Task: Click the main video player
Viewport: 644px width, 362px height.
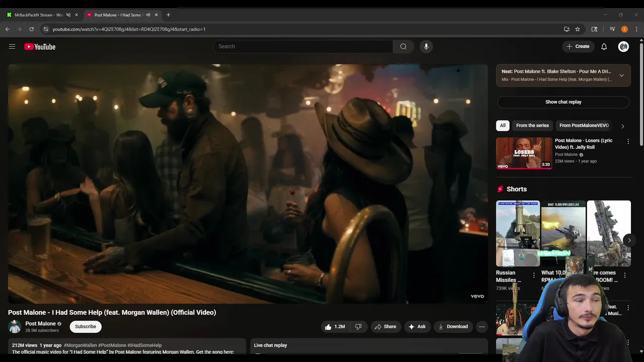Action: pos(248,184)
